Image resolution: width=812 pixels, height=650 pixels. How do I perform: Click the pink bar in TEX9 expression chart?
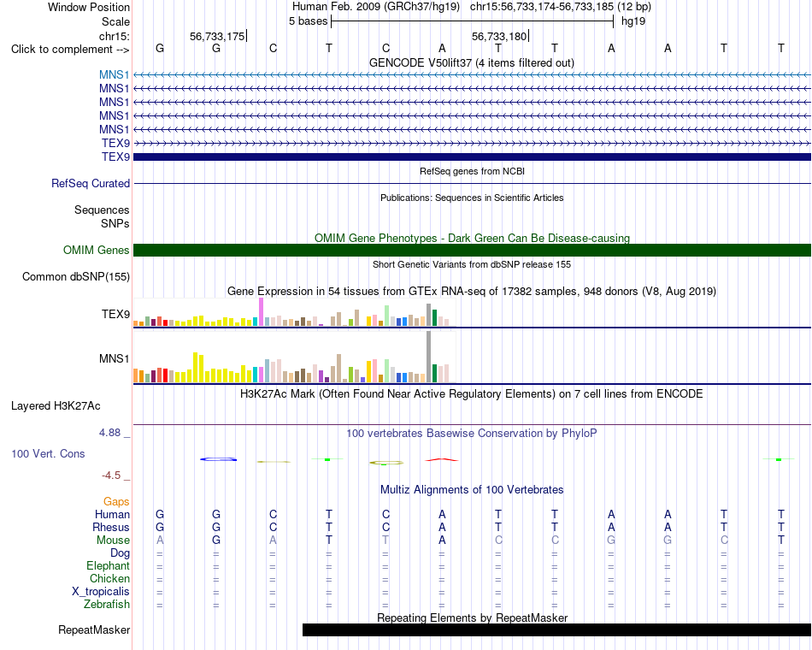(x=261, y=311)
